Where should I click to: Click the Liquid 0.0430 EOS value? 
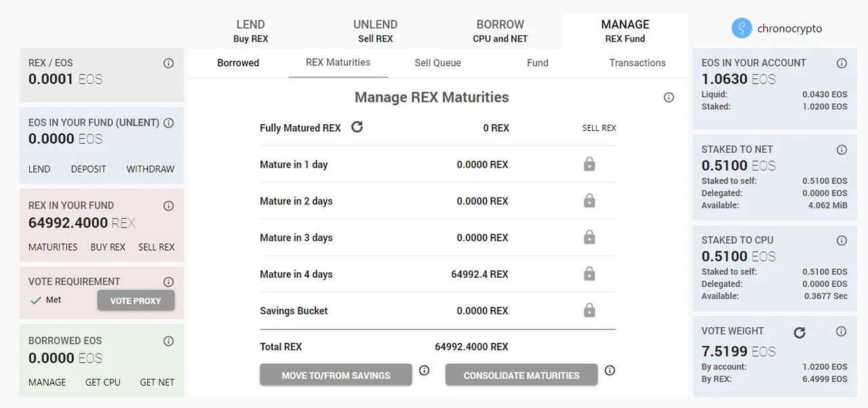(825, 94)
